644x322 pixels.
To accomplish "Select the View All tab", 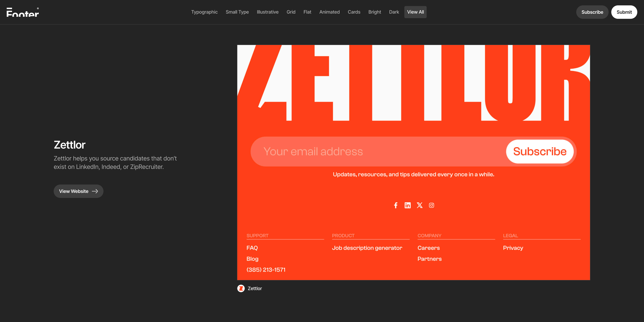I will coord(415,12).
